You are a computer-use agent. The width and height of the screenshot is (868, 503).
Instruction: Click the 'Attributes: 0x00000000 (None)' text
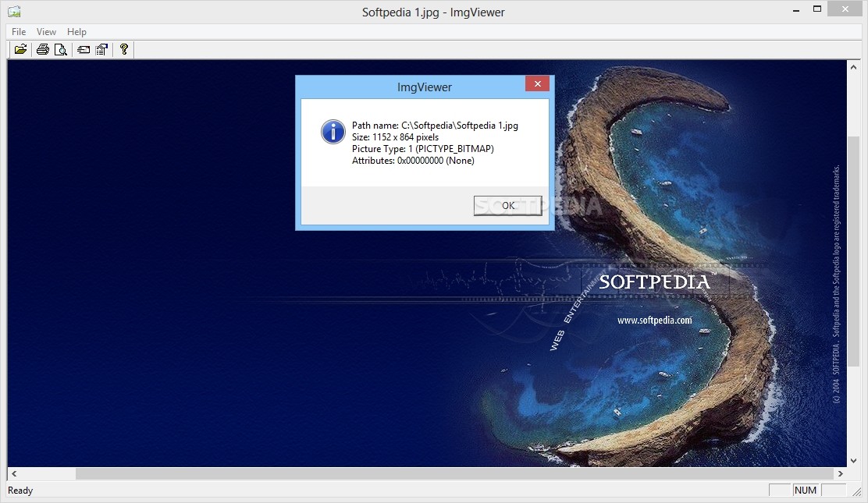point(413,161)
